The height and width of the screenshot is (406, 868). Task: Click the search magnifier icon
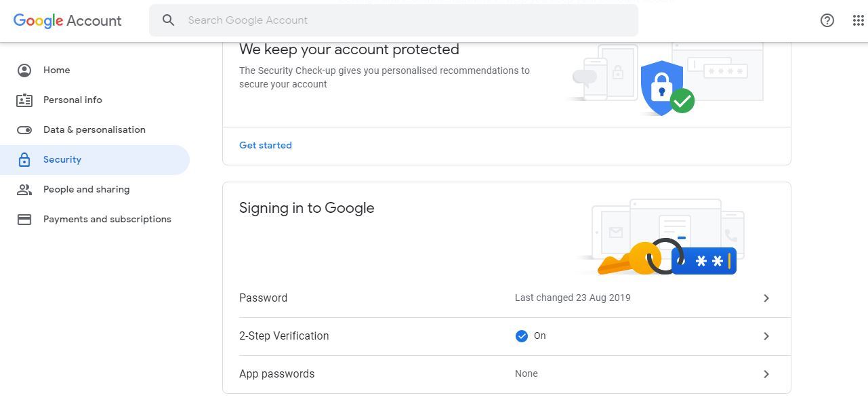[168, 20]
